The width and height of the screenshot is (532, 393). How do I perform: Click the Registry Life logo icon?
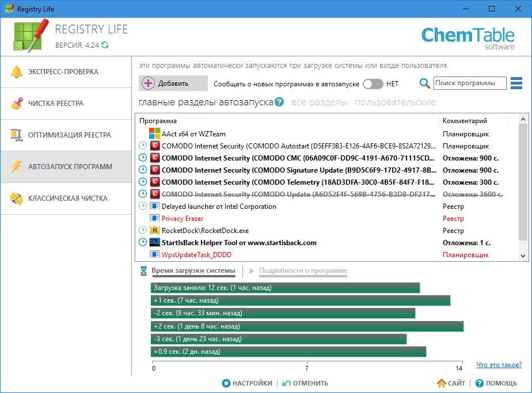[x=31, y=36]
